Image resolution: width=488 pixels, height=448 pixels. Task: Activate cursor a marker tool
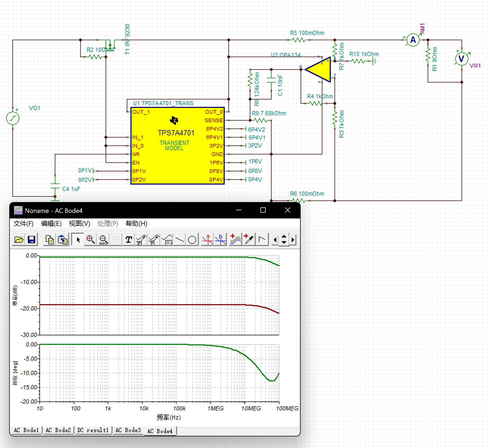[207, 240]
